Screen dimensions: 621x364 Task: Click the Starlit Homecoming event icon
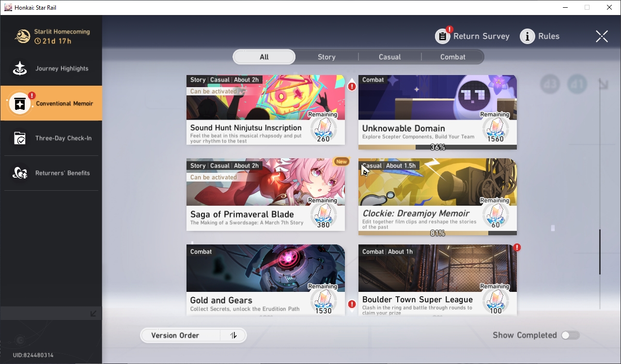23,36
